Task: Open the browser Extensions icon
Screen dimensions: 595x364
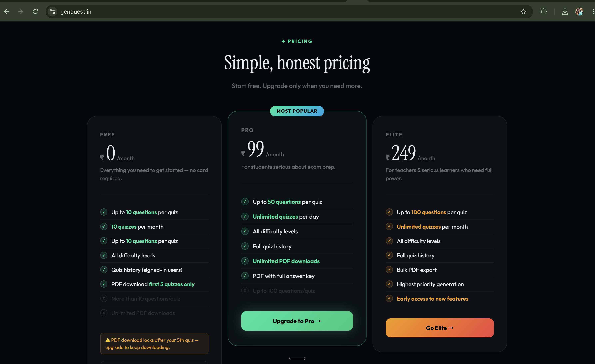Action: pos(544,12)
